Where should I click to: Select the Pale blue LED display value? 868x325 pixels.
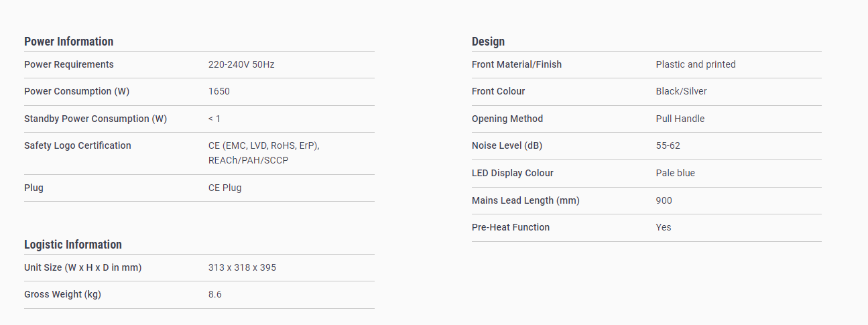click(x=676, y=174)
